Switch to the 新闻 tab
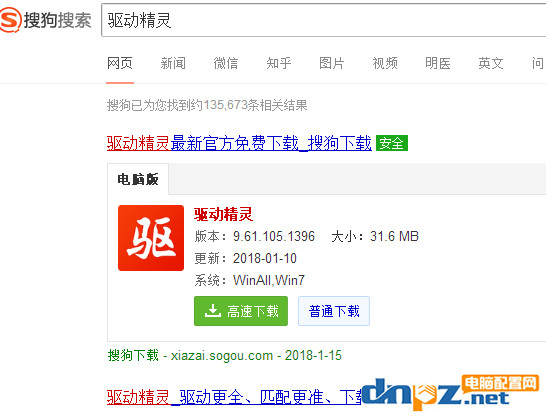This screenshot has height=417, width=546. (173, 63)
